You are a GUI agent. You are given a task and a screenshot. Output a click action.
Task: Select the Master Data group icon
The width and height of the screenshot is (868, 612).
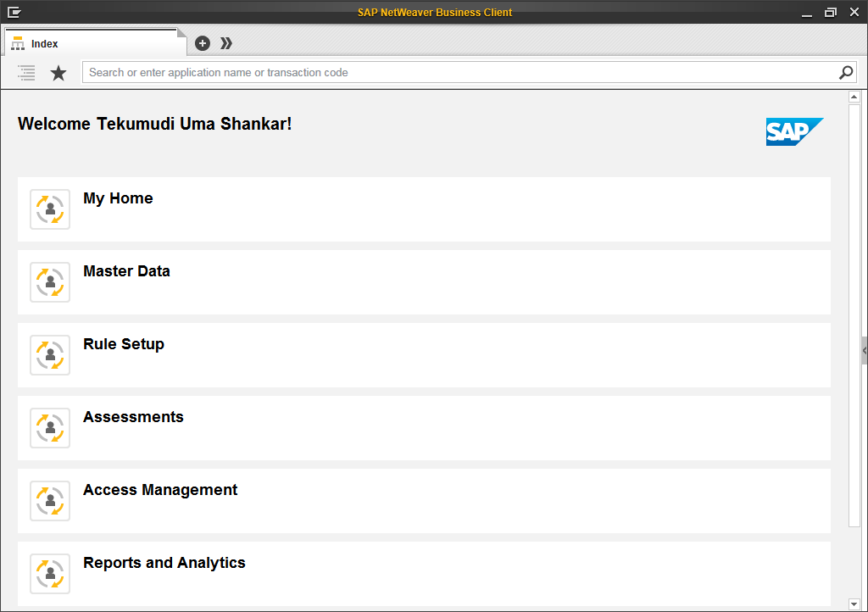(49, 282)
